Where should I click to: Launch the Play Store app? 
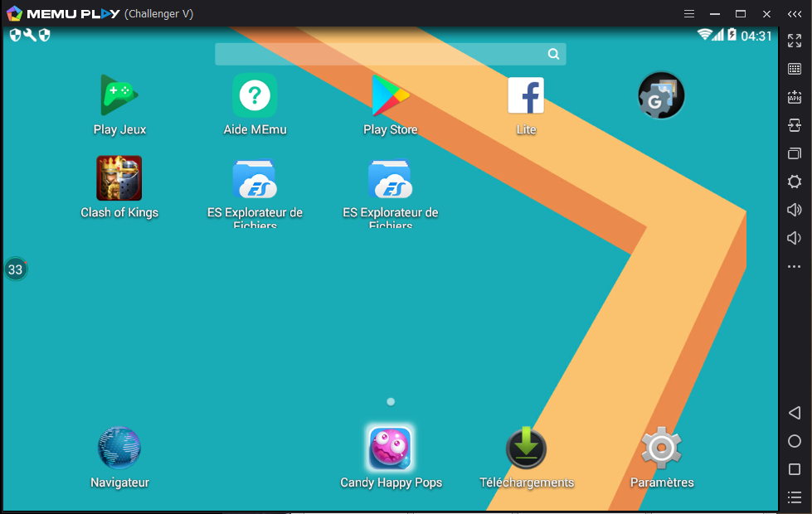(x=391, y=96)
